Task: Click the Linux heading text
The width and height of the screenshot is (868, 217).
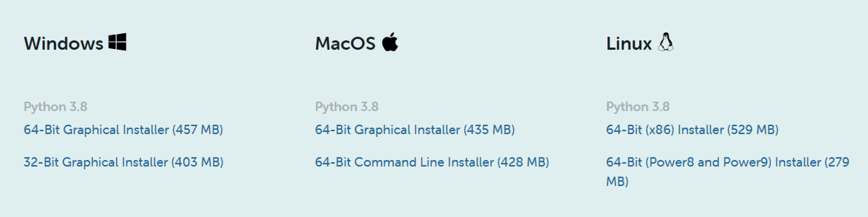Action: (x=629, y=44)
